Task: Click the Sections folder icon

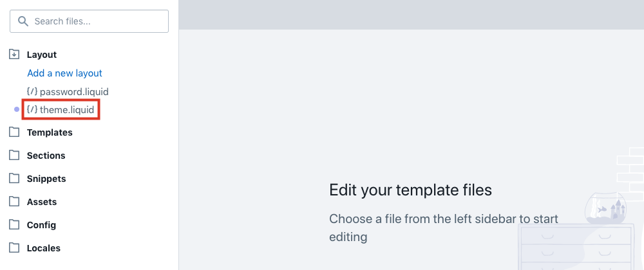Action: 14,156
